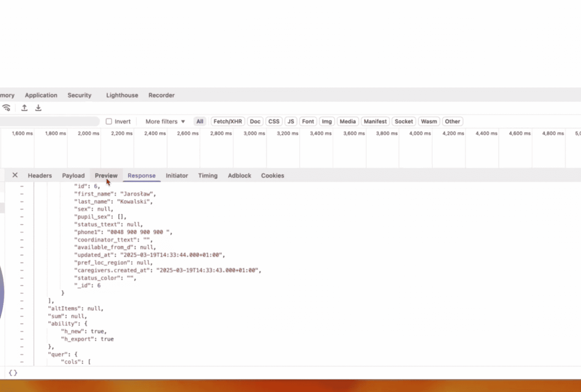Click the "coordinator_ttext" line
Screen dimensions: 581x392
coord(114,240)
